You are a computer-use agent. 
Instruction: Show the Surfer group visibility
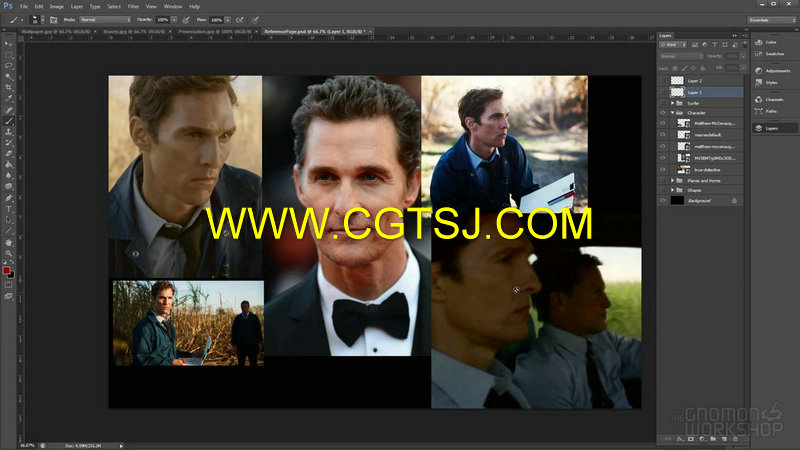(x=662, y=103)
